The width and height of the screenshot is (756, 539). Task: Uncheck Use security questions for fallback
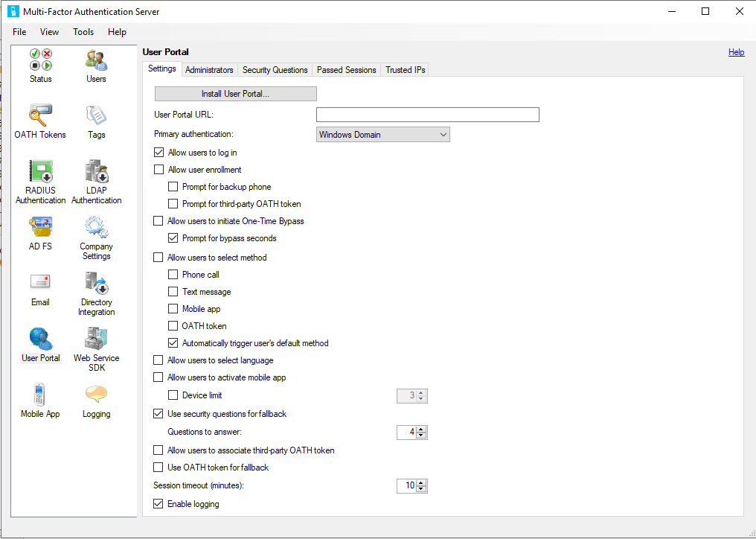pos(158,414)
